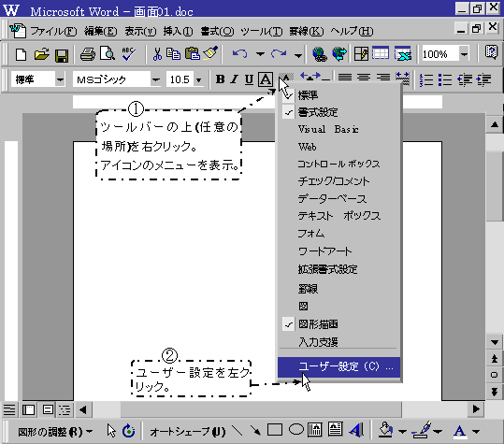This screenshot has height=444, width=504.
Task: Select the rectangle drawing tool
Action: [x=275, y=430]
